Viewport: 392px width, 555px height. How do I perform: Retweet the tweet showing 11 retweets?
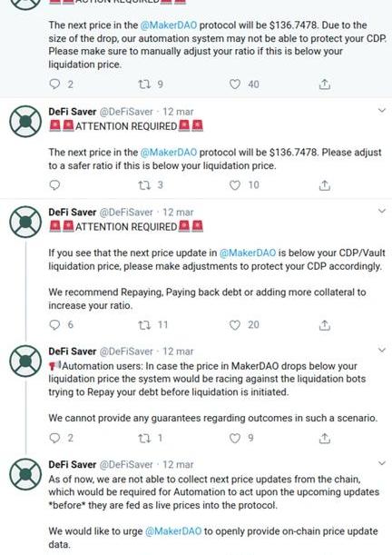[x=144, y=325]
